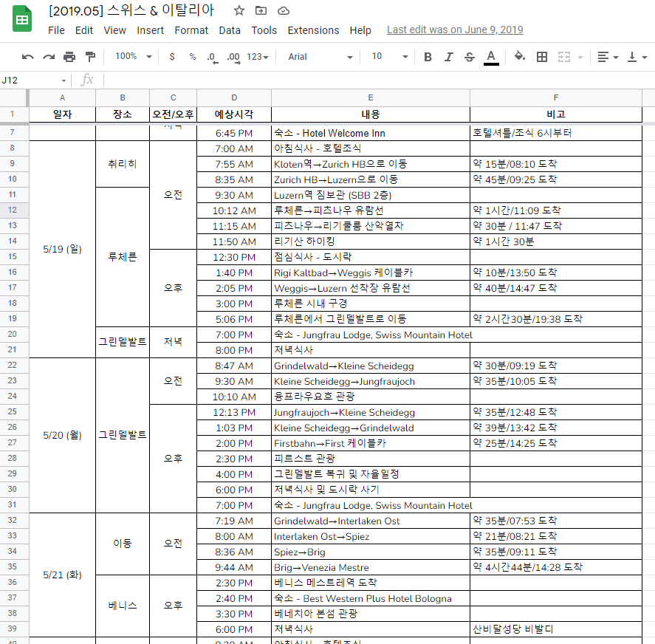This screenshot has height=644, width=655.
Task: Select the cell 'Kloten역→Zurich HB으로 이동'
Action: click(371, 164)
